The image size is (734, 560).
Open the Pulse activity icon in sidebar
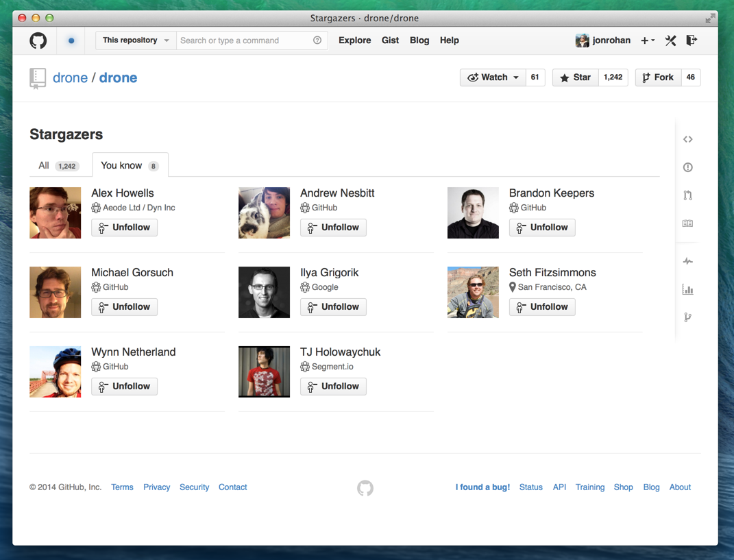(687, 261)
